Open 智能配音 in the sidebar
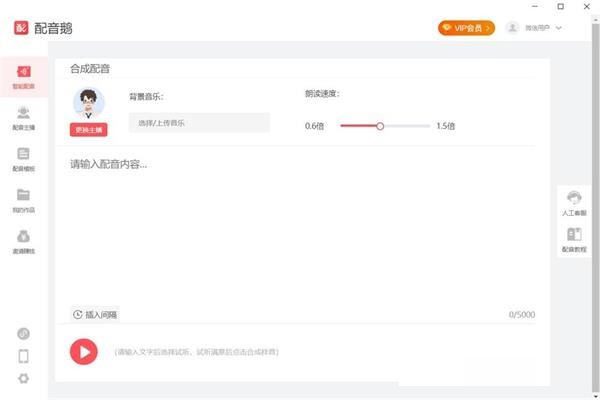Viewport: 600px width, 400px height. tap(23, 77)
